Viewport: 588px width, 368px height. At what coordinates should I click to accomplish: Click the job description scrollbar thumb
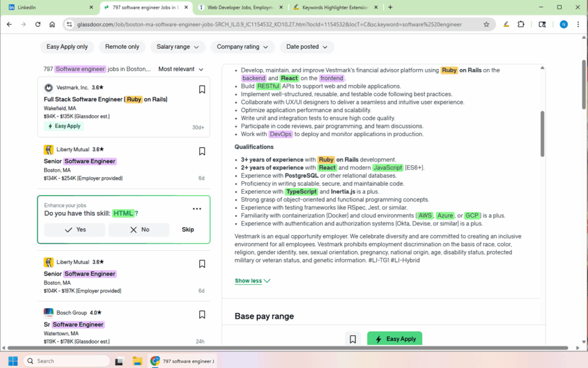tap(542, 133)
